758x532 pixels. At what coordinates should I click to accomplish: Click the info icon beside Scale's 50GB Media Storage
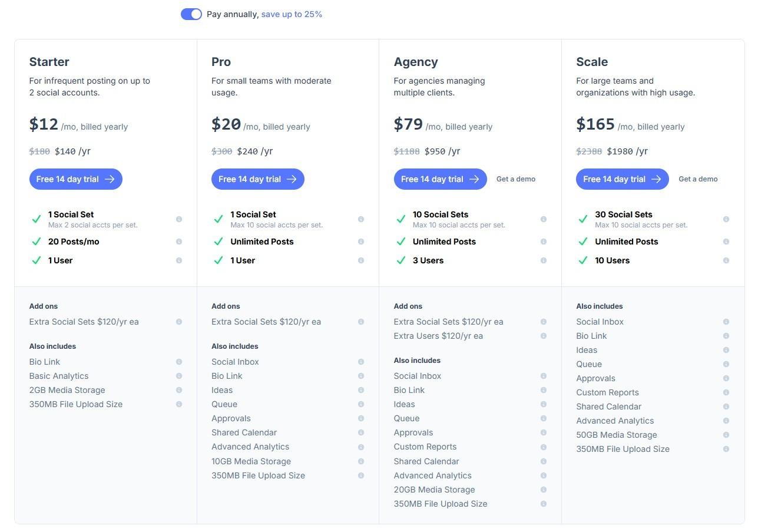pyautogui.click(x=726, y=435)
